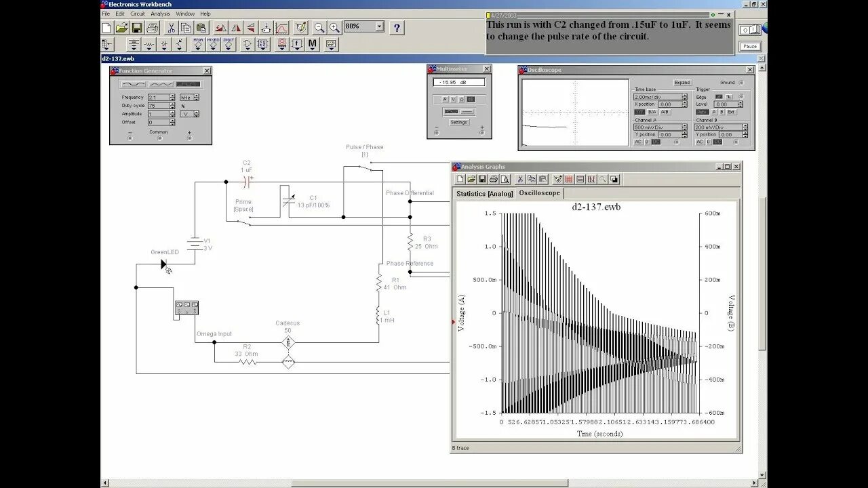The image size is (868, 488).
Task: Open the display graphs icon
Action: (x=281, y=28)
